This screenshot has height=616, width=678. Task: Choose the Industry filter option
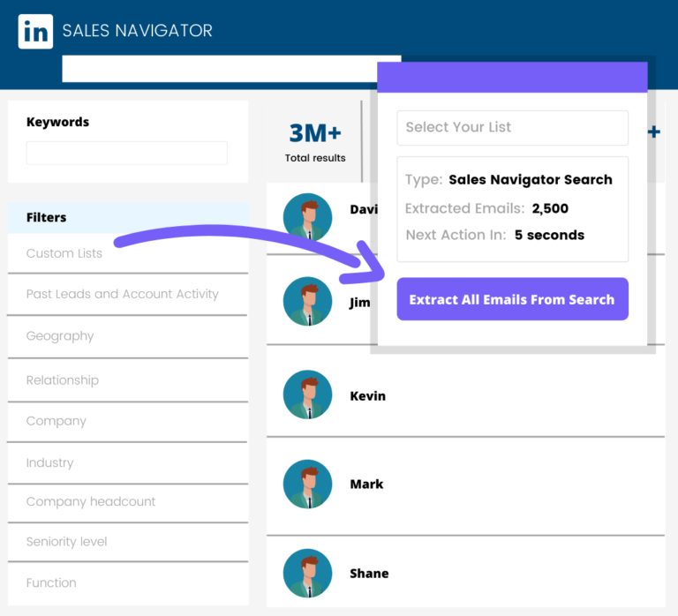pos(50,462)
